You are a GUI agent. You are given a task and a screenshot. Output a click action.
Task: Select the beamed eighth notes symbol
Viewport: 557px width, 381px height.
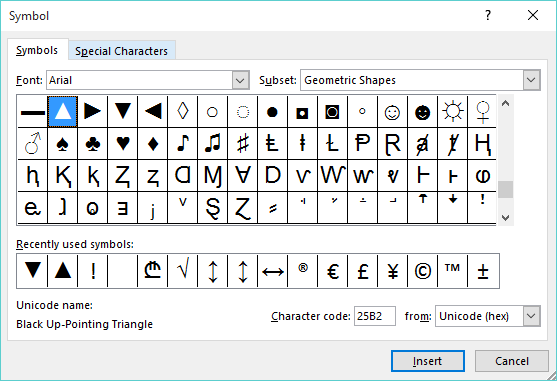[212, 144]
